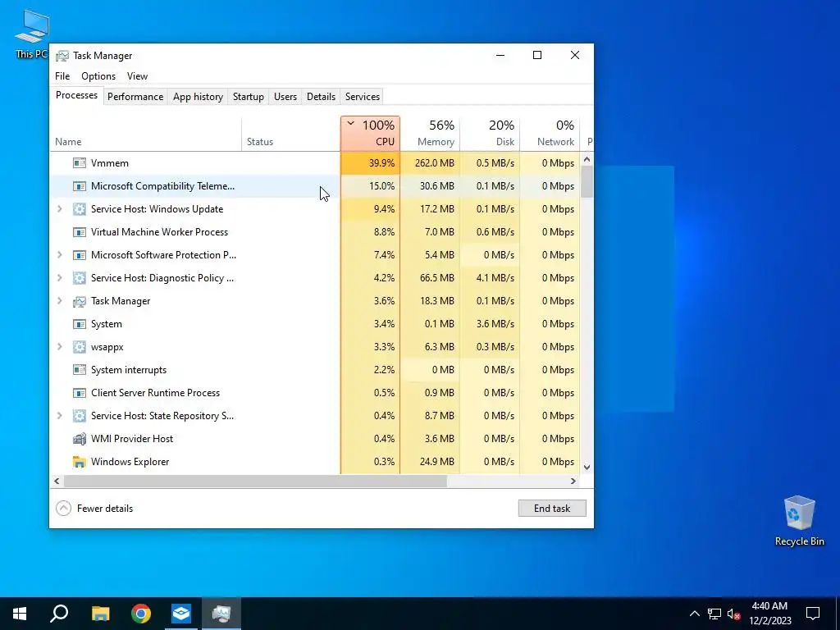Click the Task Manager title bar icon
The width and height of the screenshot is (840, 630).
62,56
